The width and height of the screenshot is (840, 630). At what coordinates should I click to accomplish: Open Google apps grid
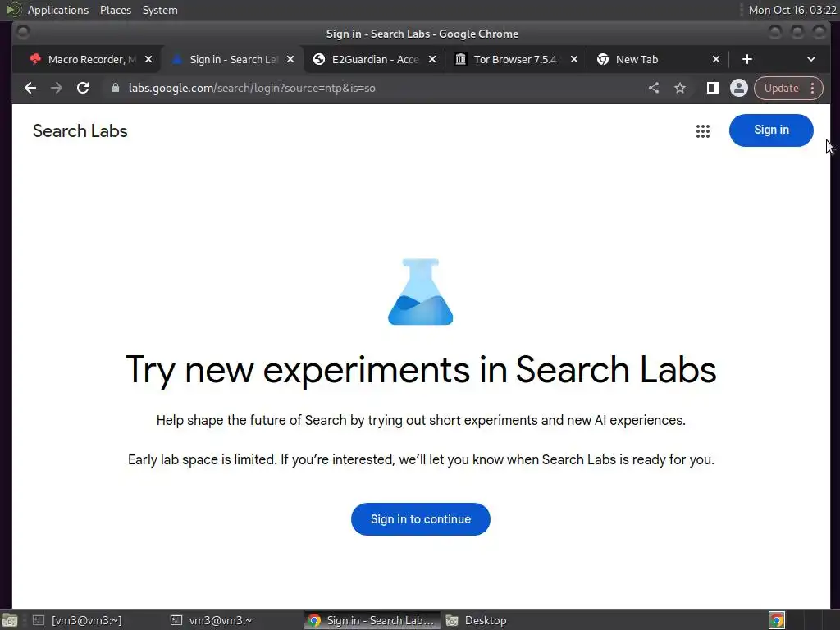pyautogui.click(x=703, y=130)
